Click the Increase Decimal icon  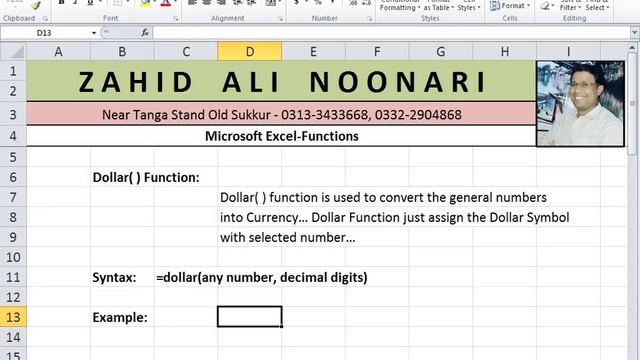click(353, 3)
